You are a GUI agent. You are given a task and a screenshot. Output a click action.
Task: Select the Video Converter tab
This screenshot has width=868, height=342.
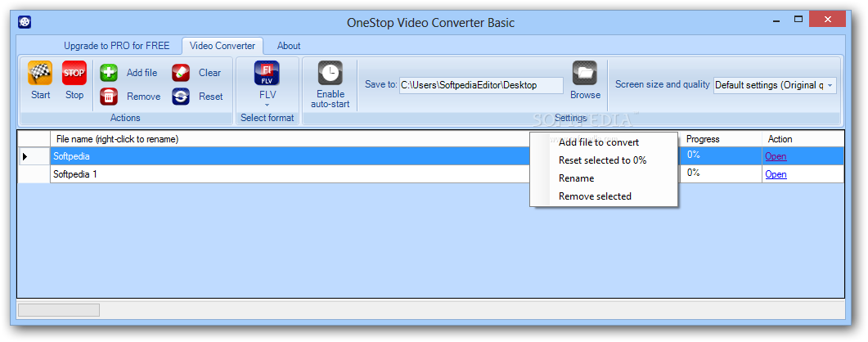point(223,46)
